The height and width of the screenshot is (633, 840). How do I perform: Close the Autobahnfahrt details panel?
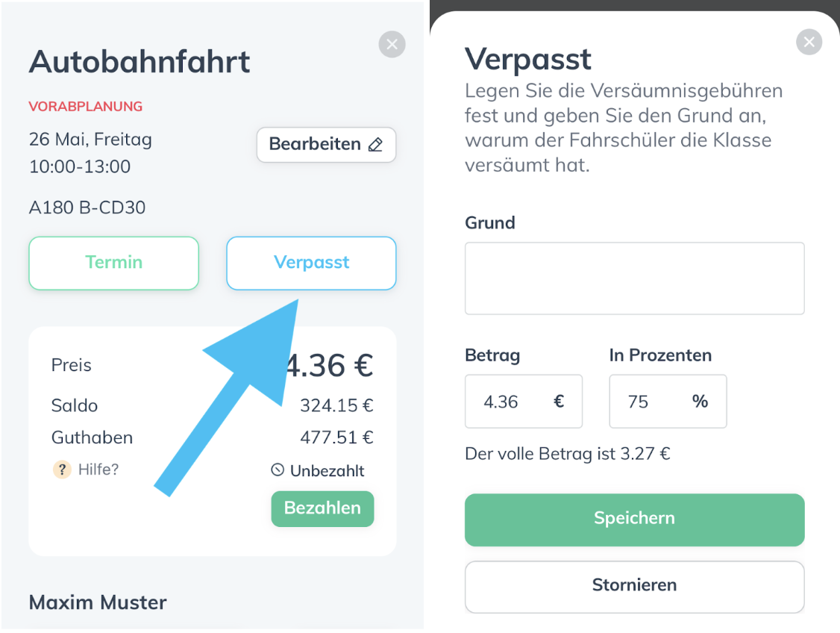tap(392, 44)
